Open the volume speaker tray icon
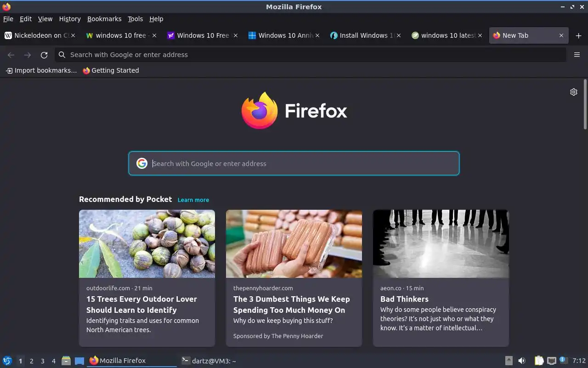The width and height of the screenshot is (588, 368). coord(522,361)
